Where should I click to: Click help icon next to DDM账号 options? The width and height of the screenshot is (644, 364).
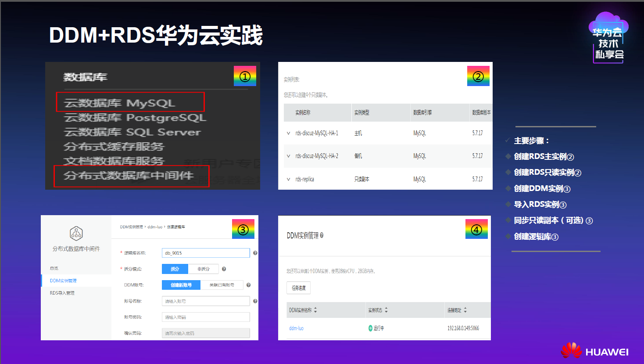click(x=248, y=285)
